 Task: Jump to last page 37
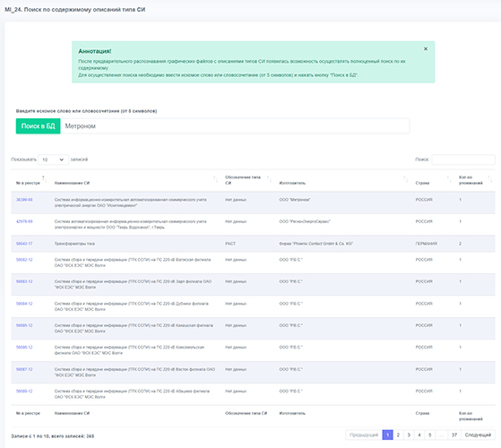(454, 435)
